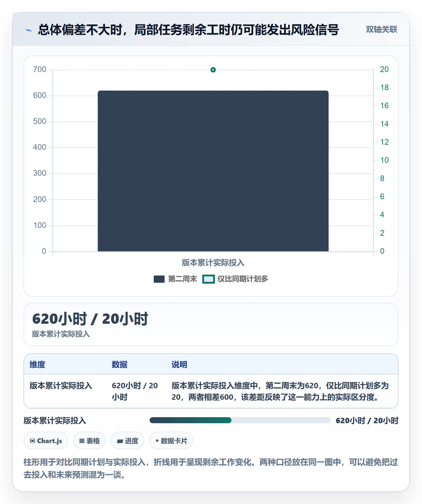Screen dimensions: 422x504
Task: Toggle the 第二周末 legend dark swatch
Action: click(x=159, y=279)
